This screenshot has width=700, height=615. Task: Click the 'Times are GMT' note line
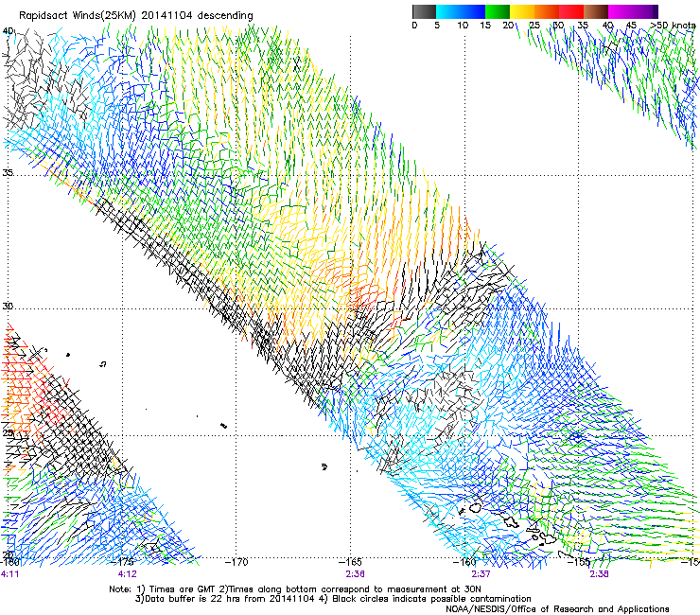295,589
